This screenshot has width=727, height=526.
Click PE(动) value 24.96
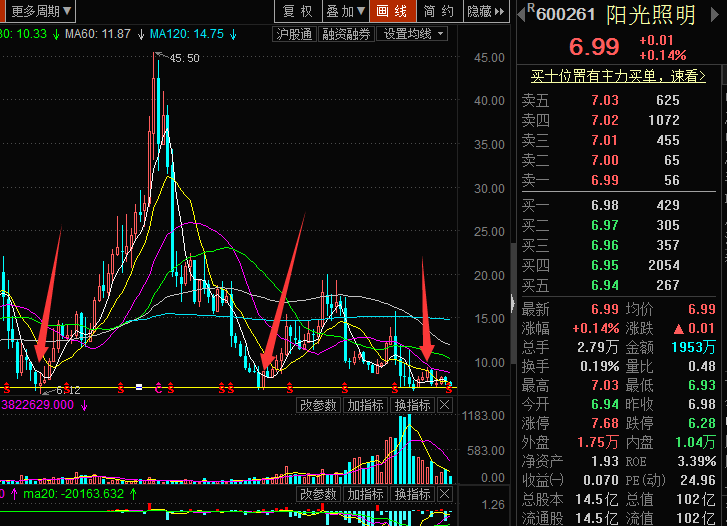click(x=698, y=480)
